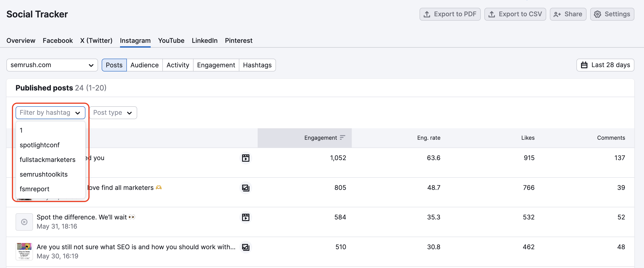Open the Are you still not sure what SEO post

click(136, 247)
